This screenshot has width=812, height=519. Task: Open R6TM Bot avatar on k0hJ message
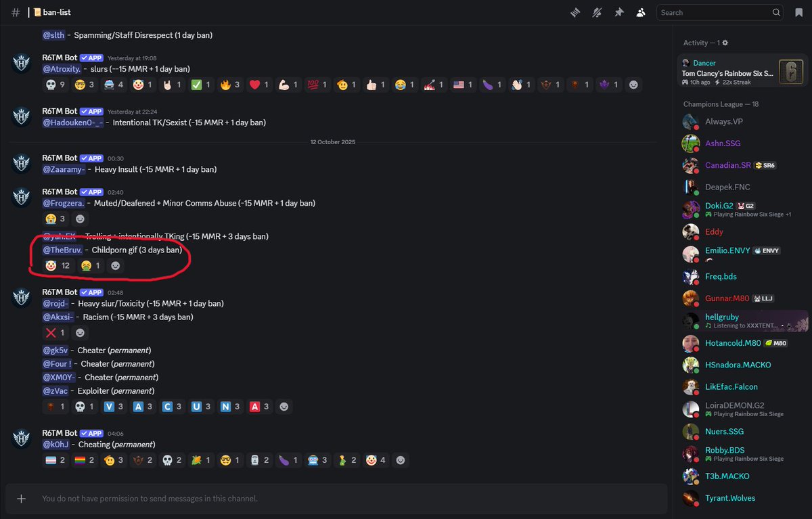[x=21, y=438]
